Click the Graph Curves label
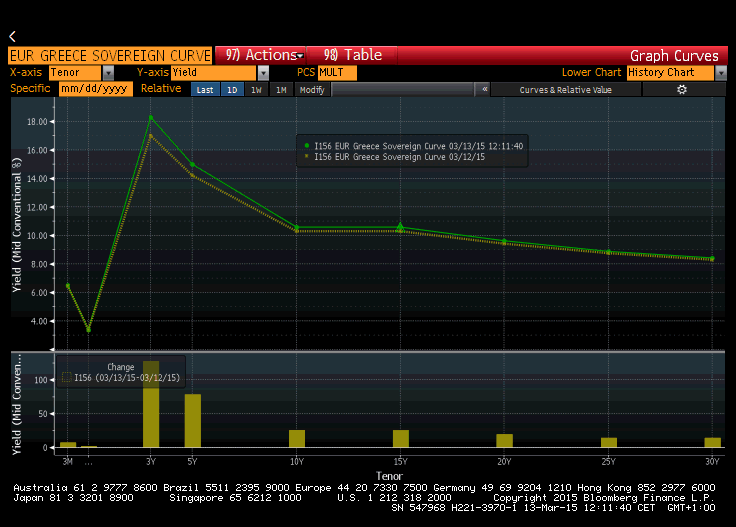The width and height of the screenshot is (736, 527). (x=674, y=56)
